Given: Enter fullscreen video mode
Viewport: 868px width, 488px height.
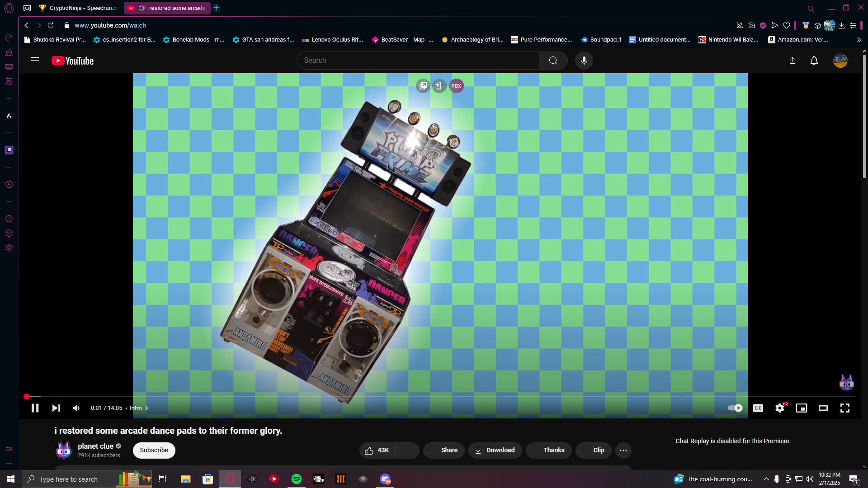Looking at the screenshot, I should 844,408.
